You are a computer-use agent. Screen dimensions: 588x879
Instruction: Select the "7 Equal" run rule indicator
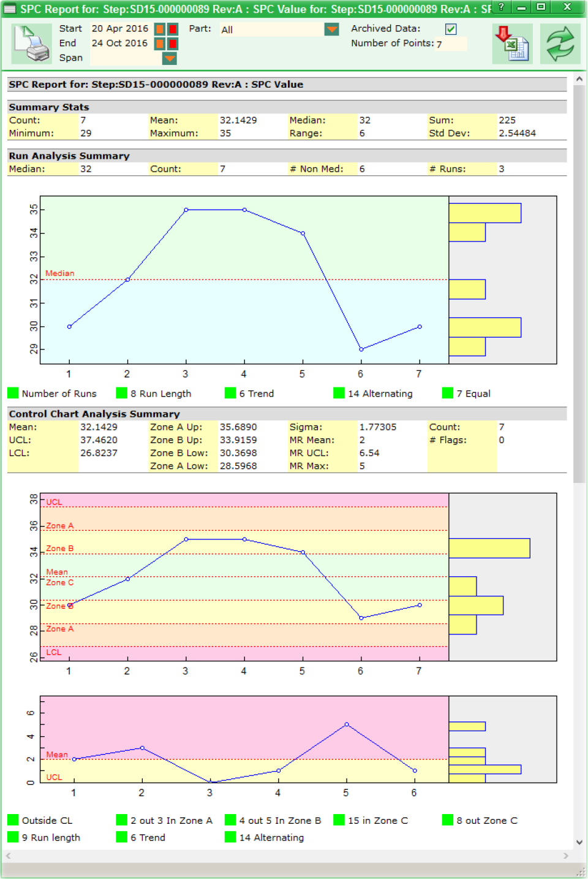click(447, 393)
